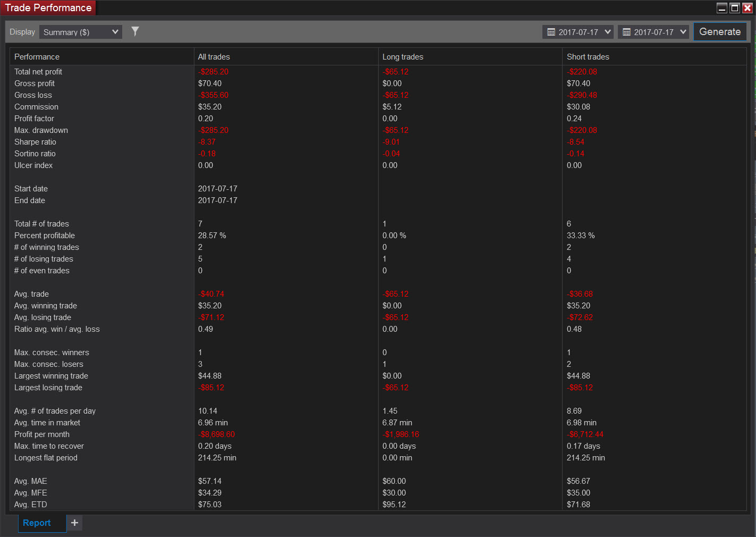The width and height of the screenshot is (756, 537).
Task: Select the Profit per month row label
Action: pyautogui.click(x=42, y=434)
